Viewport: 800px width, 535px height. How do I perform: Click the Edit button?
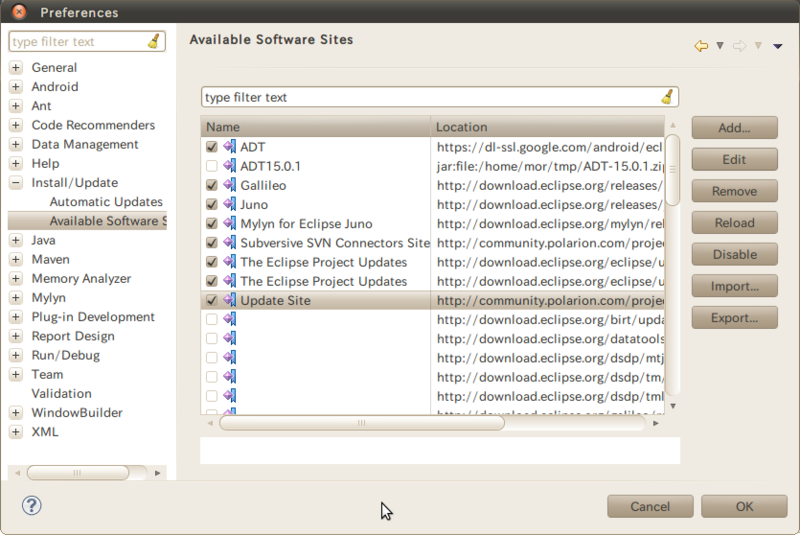[x=735, y=159]
